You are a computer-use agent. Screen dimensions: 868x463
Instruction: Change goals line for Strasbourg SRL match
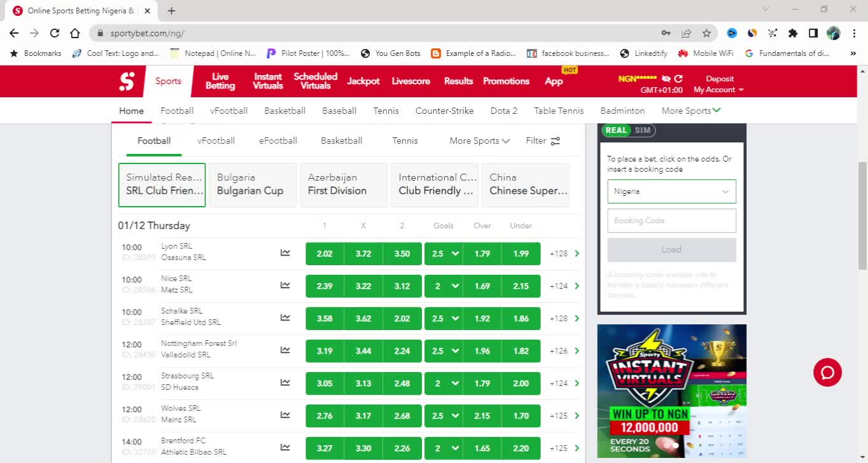[444, 383]
